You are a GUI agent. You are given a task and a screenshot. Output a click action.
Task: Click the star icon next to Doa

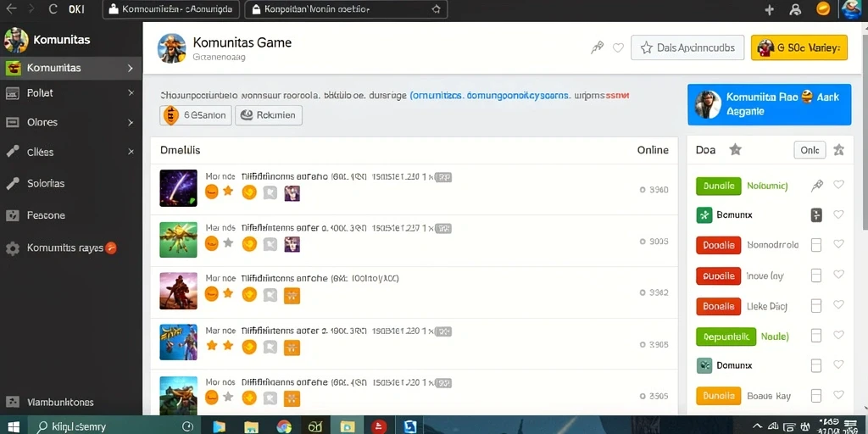735,149
